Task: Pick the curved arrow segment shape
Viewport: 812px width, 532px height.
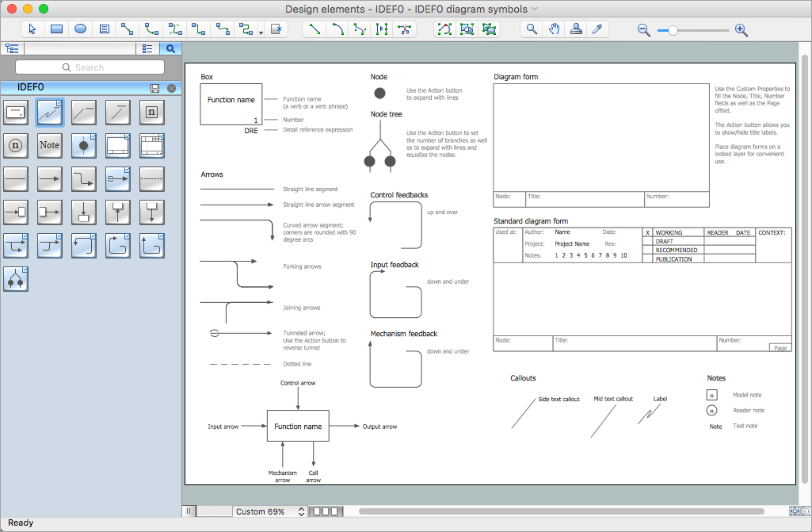Action: pos(84,179)
